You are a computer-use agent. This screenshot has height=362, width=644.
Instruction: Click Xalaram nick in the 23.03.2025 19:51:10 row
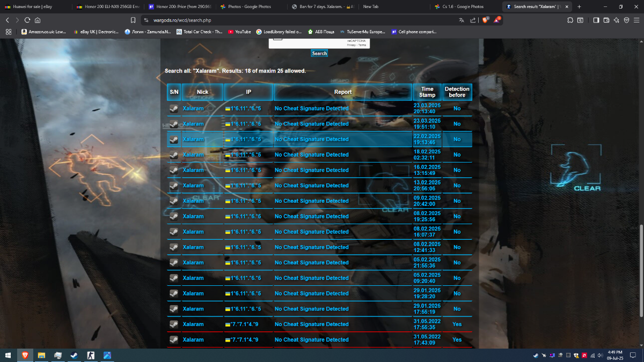pyautogui.click(x=193, y=124)
